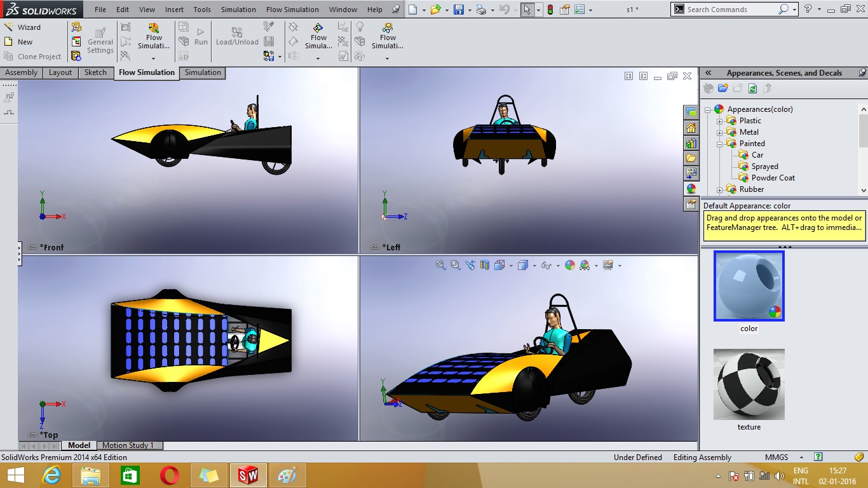Open View Palette tab in task pane
Screen dimensions: 868x488
click(691, 173)
